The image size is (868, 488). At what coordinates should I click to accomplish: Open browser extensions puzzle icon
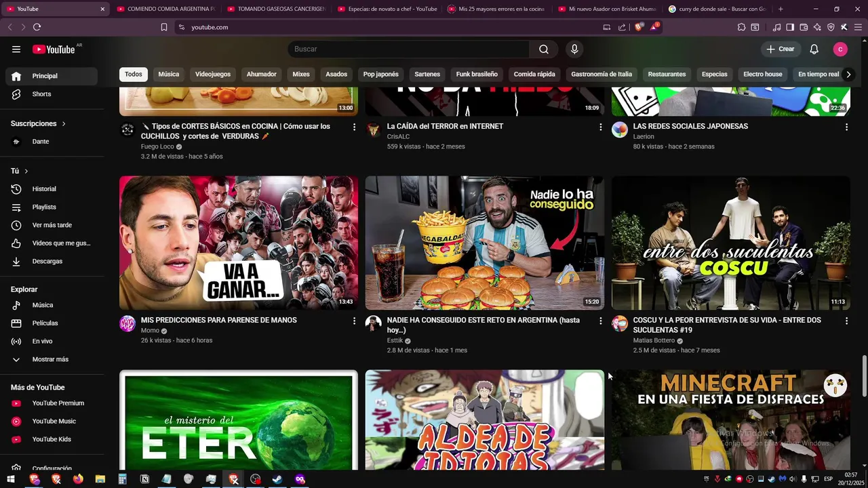pos(741,27)
